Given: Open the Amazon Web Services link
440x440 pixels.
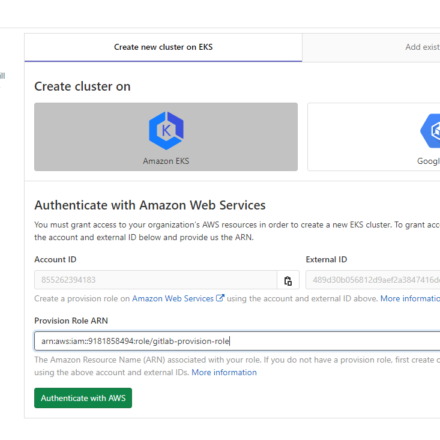Looking at the screenshot, I should point(173,298).
